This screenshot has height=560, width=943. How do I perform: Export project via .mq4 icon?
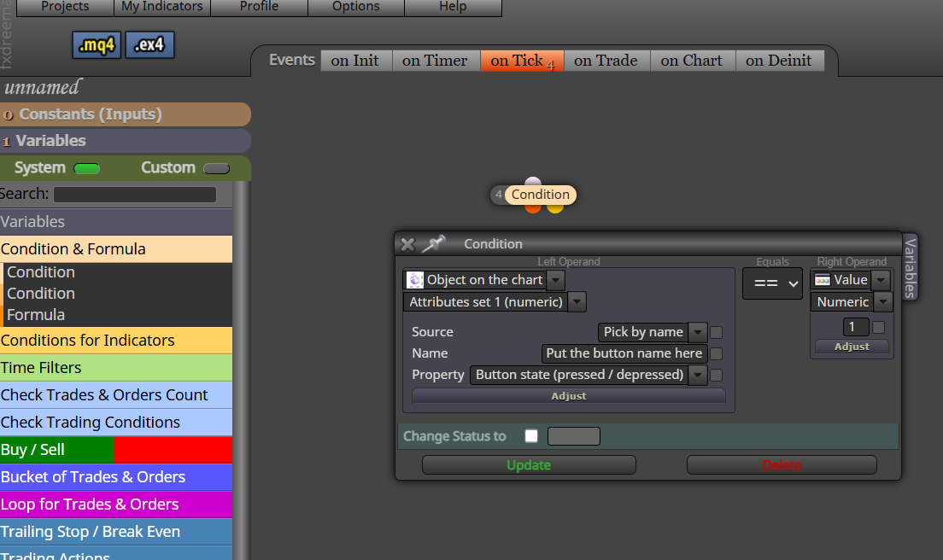click(x=97, y=45)
